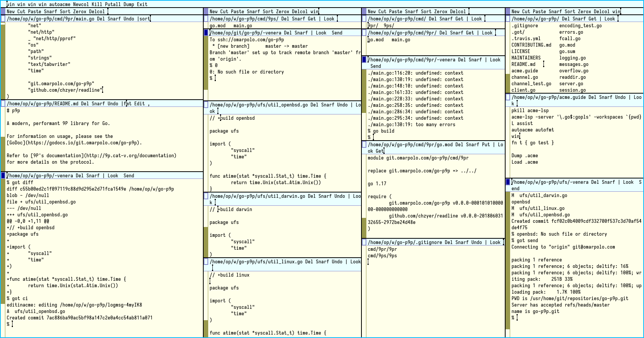This screenshot has width=644, height=338.
Task: Click the layout box of the util_openbsd.go window
Action: (x=206, y=105)
